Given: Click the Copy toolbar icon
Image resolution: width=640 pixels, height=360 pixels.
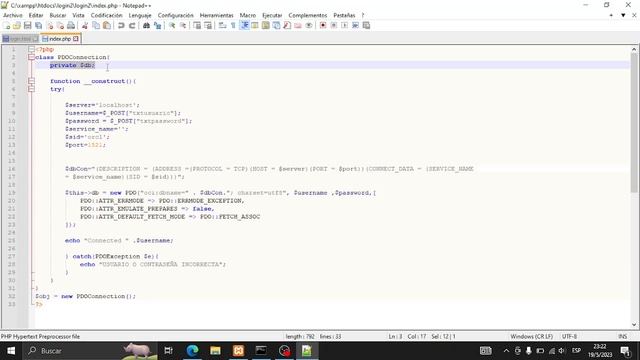Looking at the screenshot, I should tap(96, 26).
